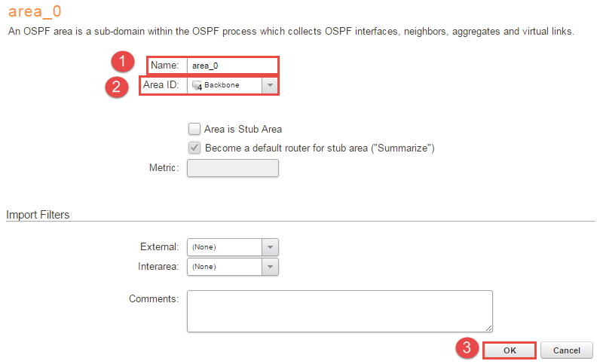
Task: Toggle the default router for stub area checkbox
Action: (x=194, y=148)
